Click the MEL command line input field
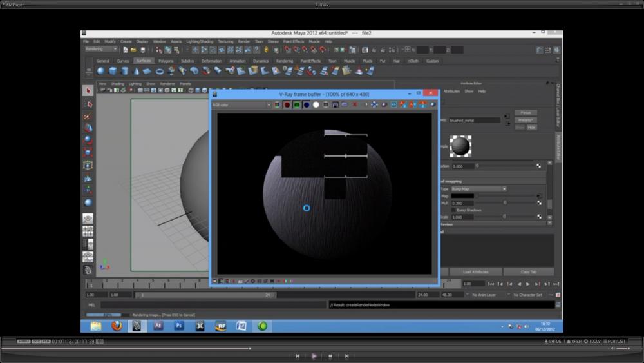The height and width of the screenshot is (363, 644). point(214,305)
